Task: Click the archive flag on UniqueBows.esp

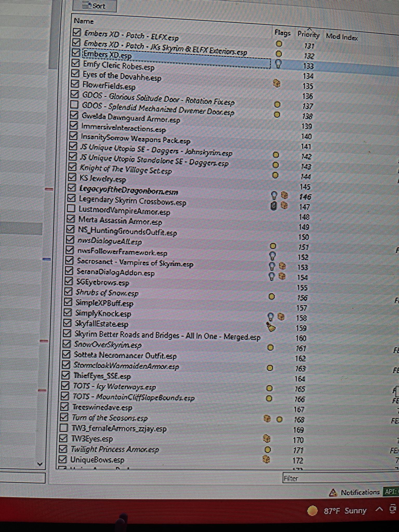Action: coord(266,459)
